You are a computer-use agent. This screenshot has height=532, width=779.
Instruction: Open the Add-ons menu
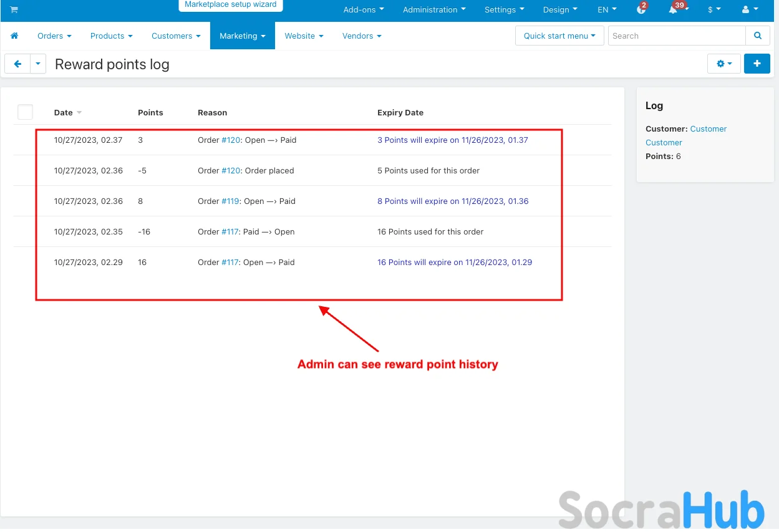(364, 10)
